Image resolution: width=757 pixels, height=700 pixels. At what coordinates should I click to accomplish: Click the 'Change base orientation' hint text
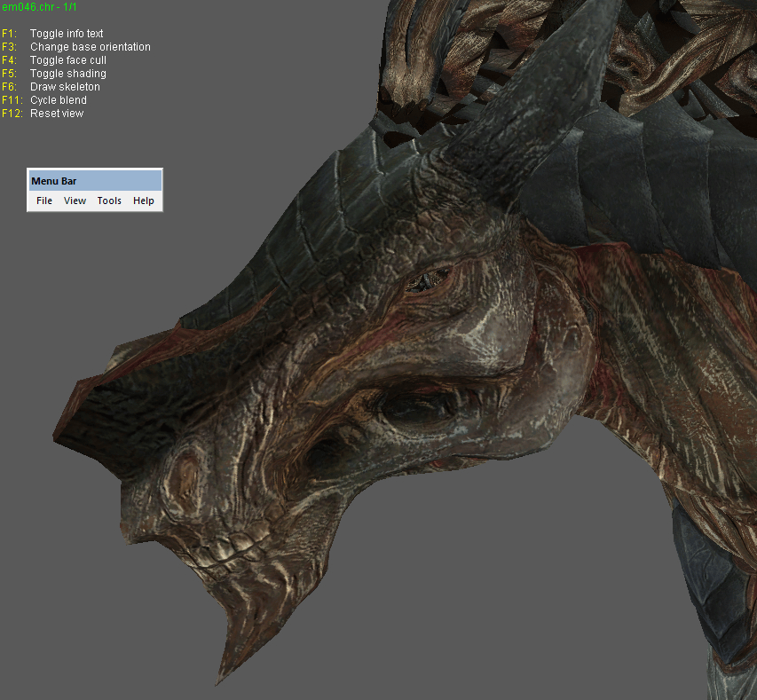tap(91, 47)
